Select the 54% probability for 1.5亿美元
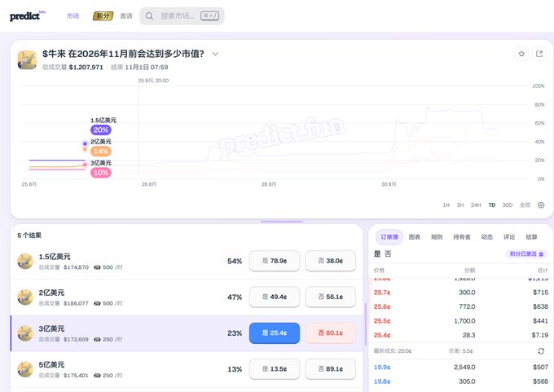The height and width of the screenshot is (392, 554). pyautogui.click(x=235, y=262)
